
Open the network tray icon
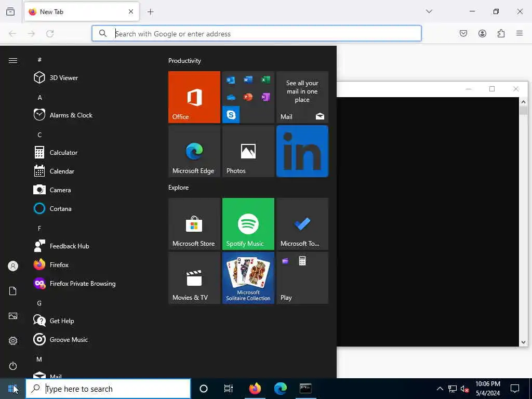pyautogui.click(x=453, y=389)
